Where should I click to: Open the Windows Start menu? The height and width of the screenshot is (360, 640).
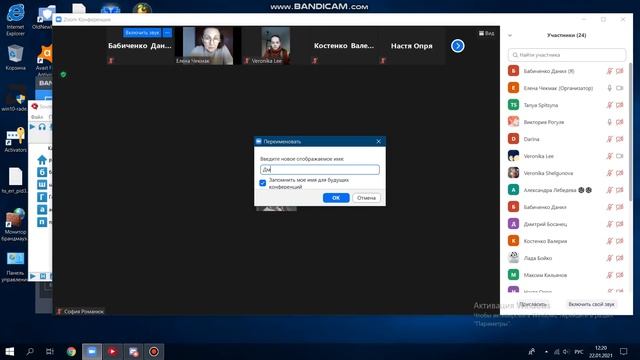10,351
